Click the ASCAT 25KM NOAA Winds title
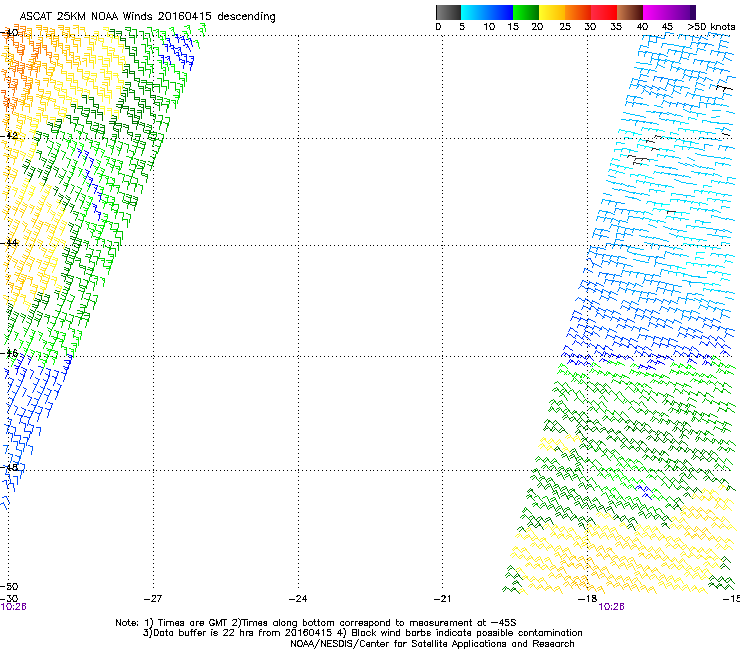740x650 pixels. tap(148, 16)
